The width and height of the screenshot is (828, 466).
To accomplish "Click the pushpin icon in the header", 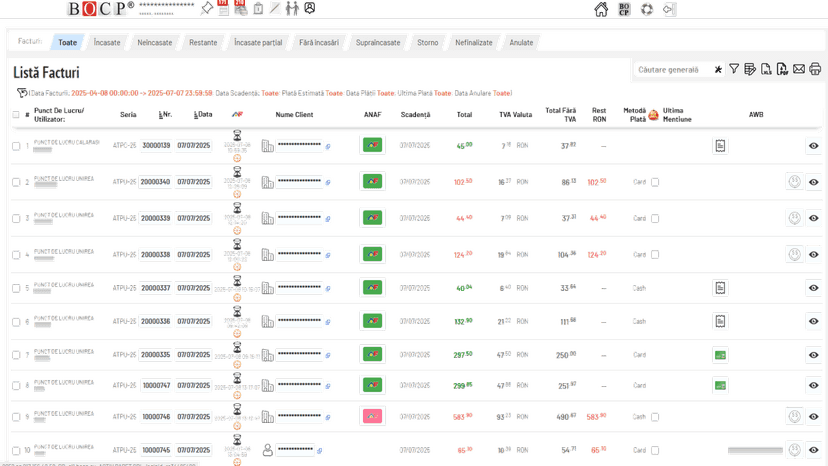I will click(x=207, y=8).
